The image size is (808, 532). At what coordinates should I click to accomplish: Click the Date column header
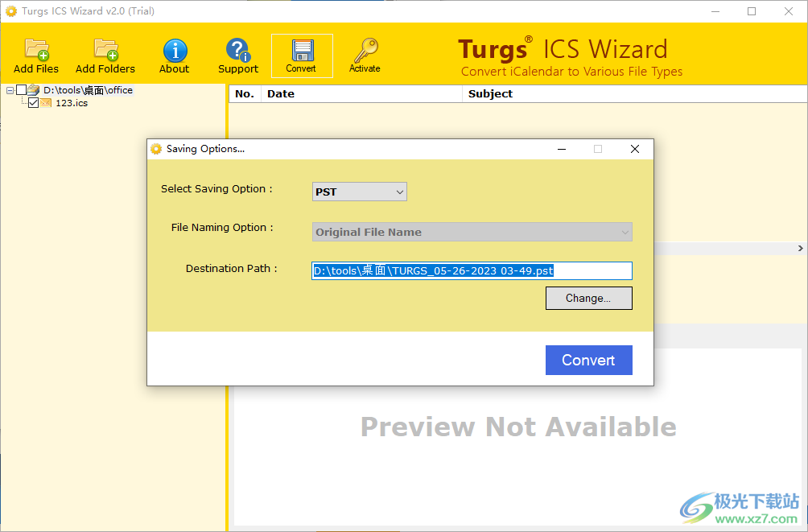tap(361, 94)
